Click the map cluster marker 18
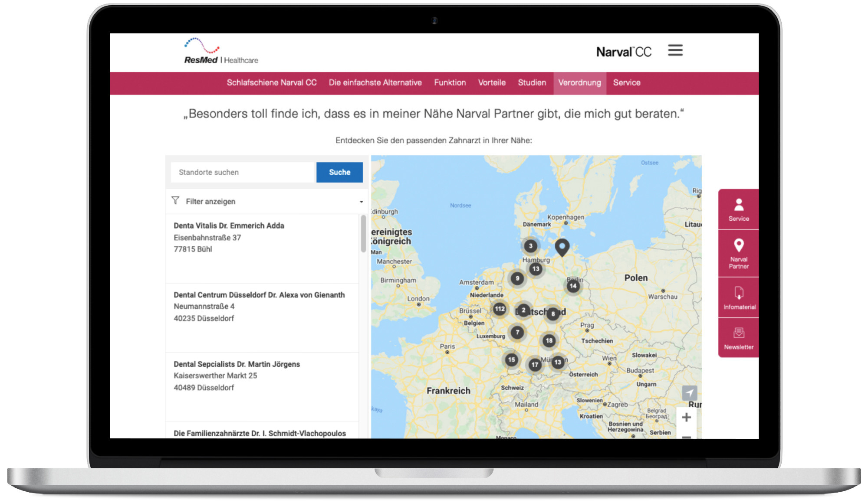The width and height of the screenshot is (868, 503). pyautogui.click(x=549, y=340)
